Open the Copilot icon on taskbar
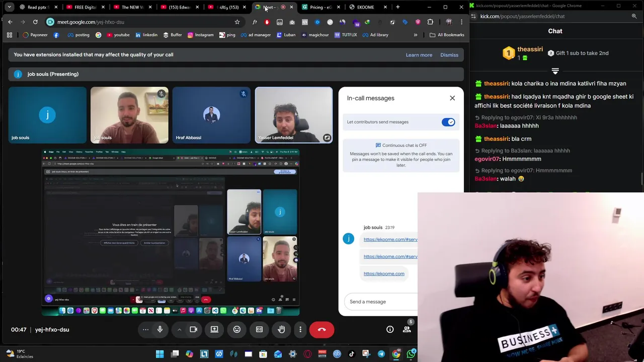 click(189, 354)
